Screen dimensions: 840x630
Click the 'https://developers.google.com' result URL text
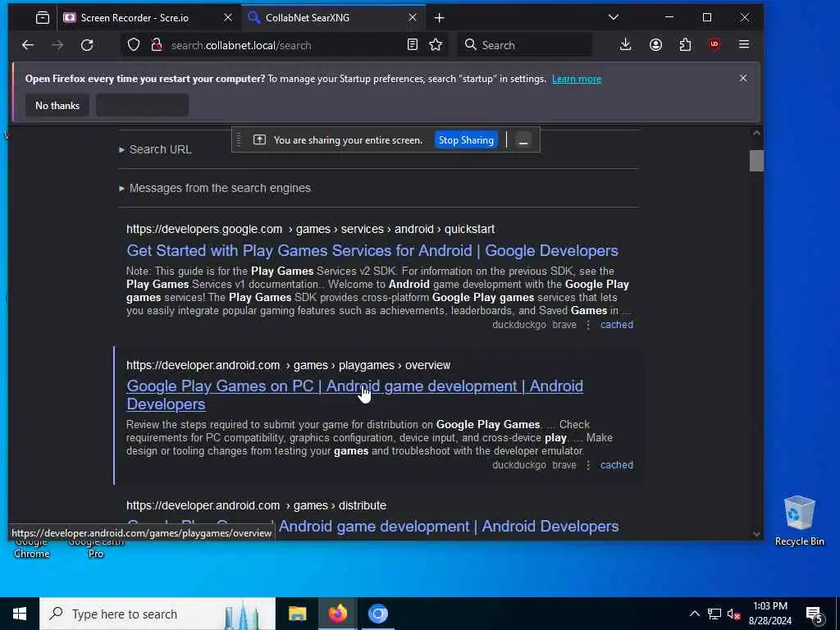(x=204, y=230)
